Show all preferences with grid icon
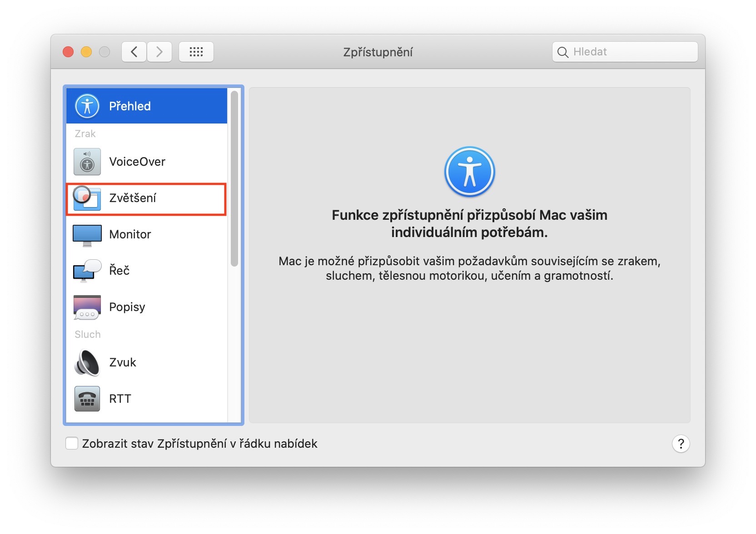This screenshot has width=756, height=534. [x=196, y=52]
